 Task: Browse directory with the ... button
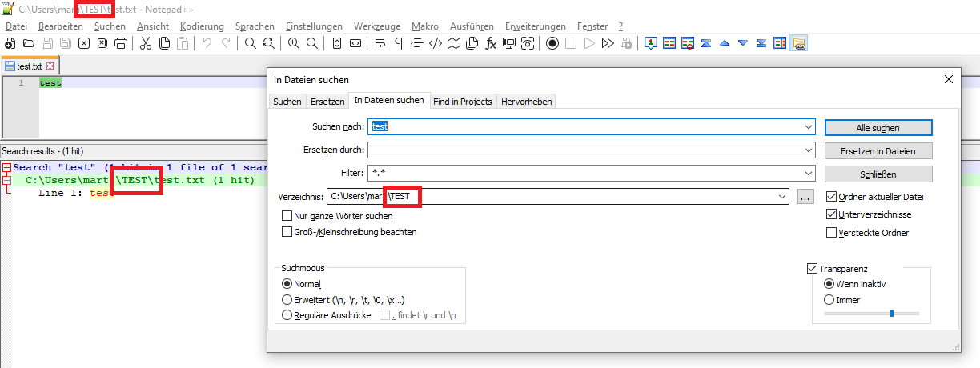click(x=805, y=196)
